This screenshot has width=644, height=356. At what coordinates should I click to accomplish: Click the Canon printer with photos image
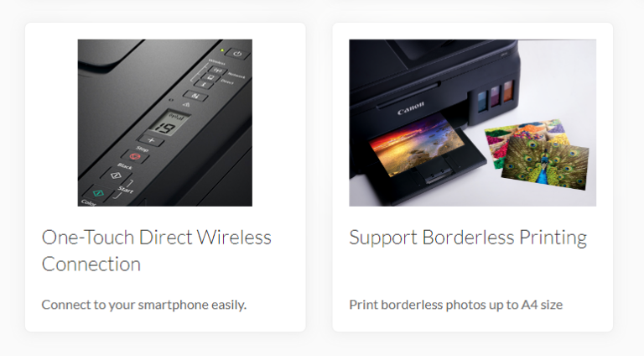(x=472, y=123)
